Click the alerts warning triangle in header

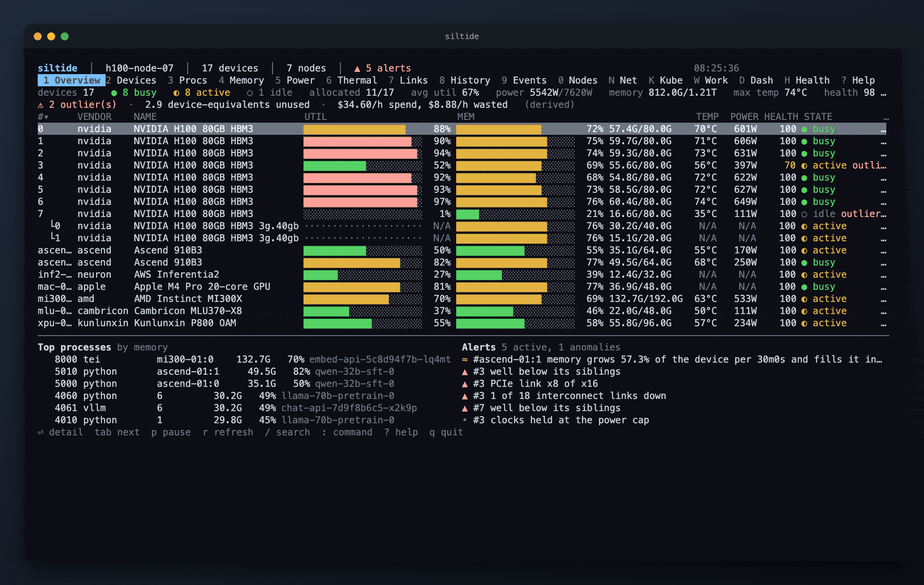pyautogui.click(x=357, y=69)
